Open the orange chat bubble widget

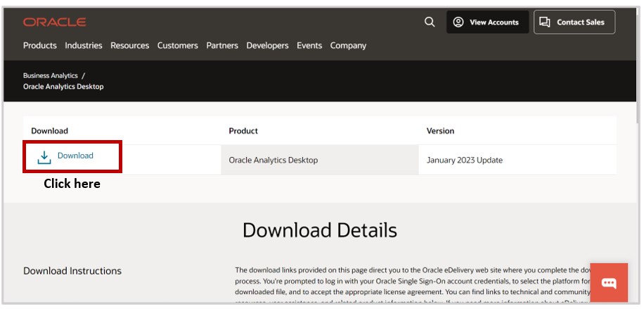[609, 283]
